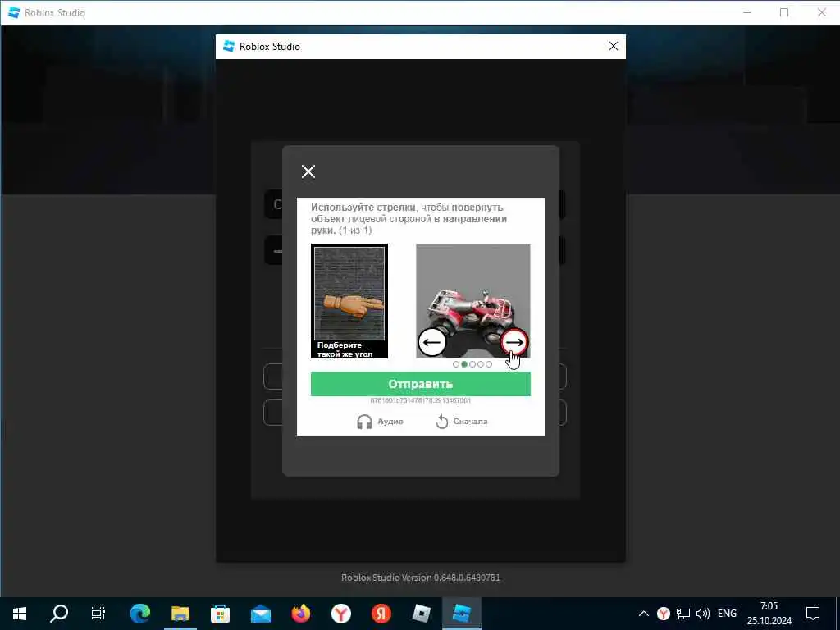This screenshot has width=840, height=630.
Task: Select the fifth rotation progress dot
Action: (489, 364)
